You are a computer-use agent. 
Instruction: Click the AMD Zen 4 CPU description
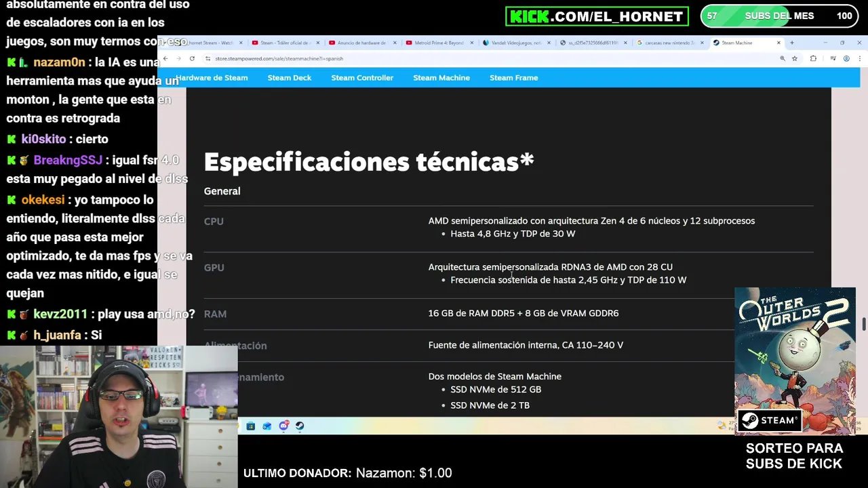point(591,221)
